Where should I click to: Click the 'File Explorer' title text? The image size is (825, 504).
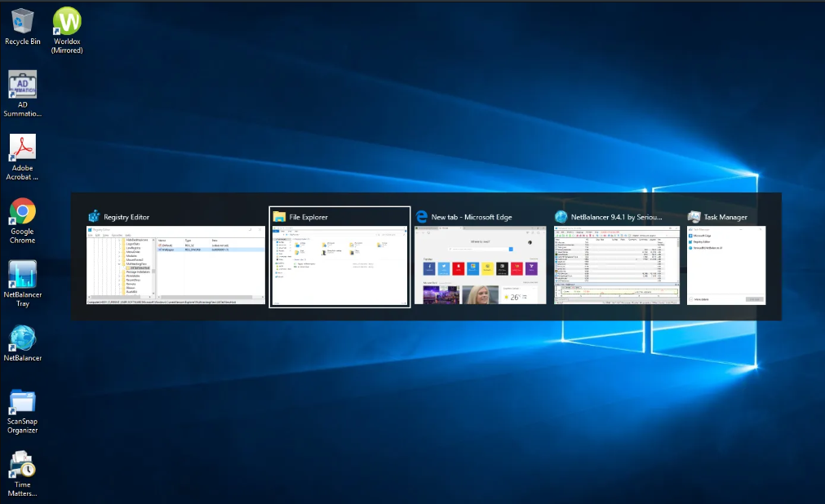308,217
